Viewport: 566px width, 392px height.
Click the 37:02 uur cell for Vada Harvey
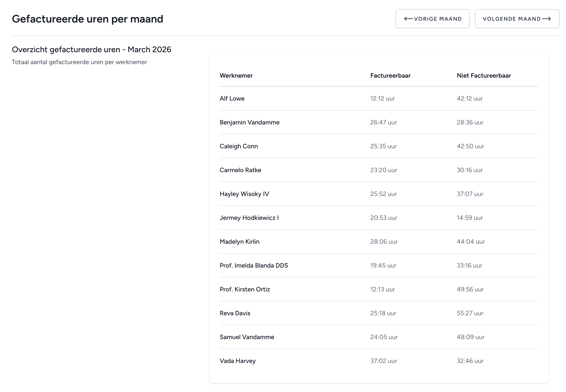tap(383, 361)
